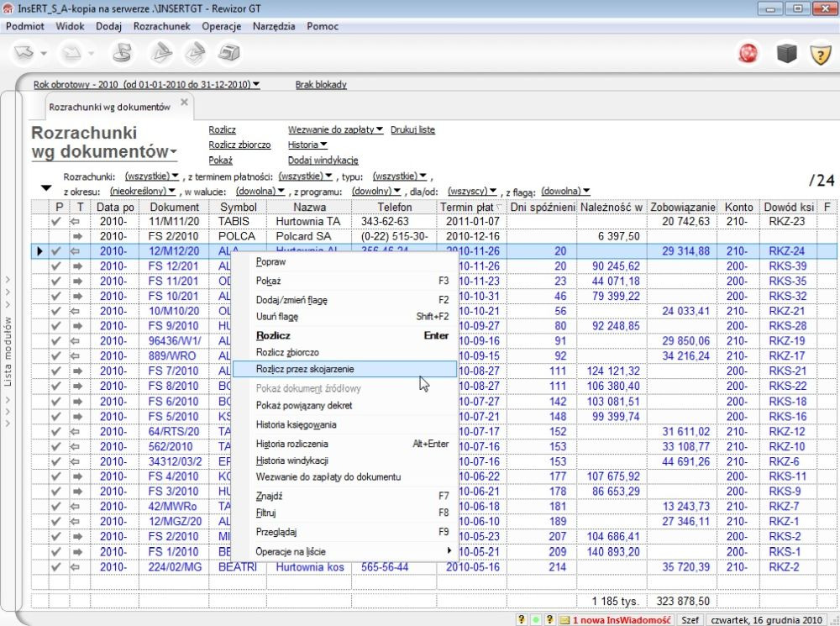Expand the Rok obrotowy 2010 dropdown
This screenshot has height=626, width=840.
coord(255,85)
